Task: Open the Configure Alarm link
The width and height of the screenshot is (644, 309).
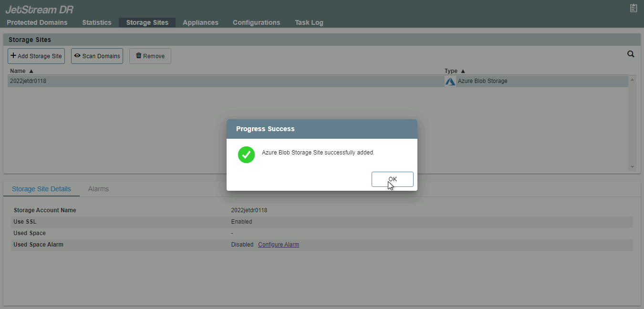Action: coord(279,245)
